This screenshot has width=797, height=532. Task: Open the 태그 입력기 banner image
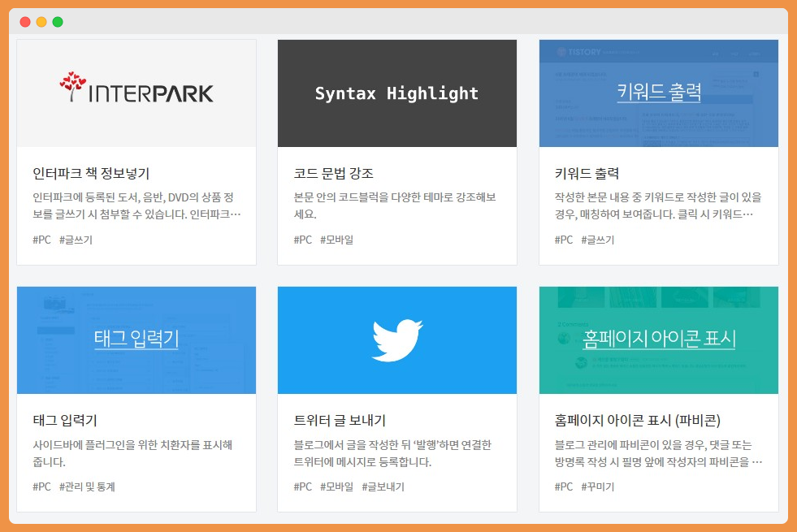(136, 340)
